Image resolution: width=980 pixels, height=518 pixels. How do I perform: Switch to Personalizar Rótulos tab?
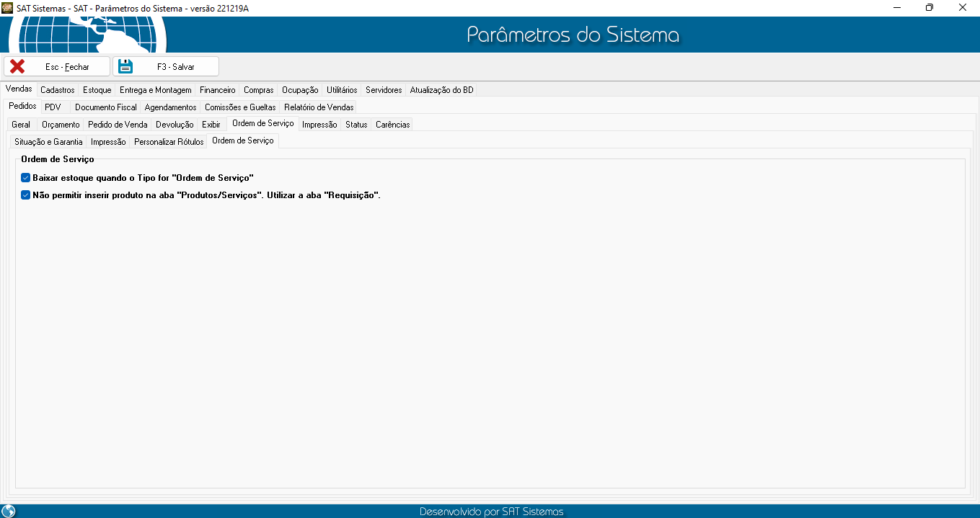[x=169, y=142]
